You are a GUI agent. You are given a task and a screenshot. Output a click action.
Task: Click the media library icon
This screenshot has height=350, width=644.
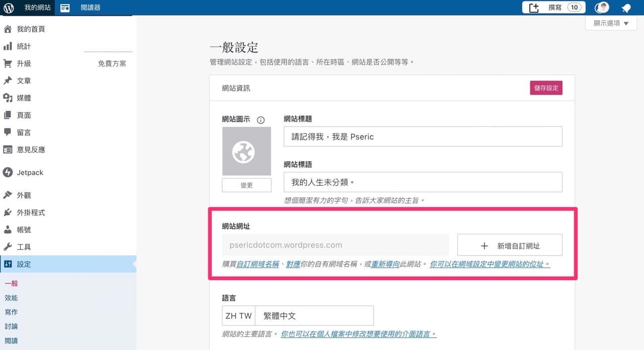pos(8,98)
